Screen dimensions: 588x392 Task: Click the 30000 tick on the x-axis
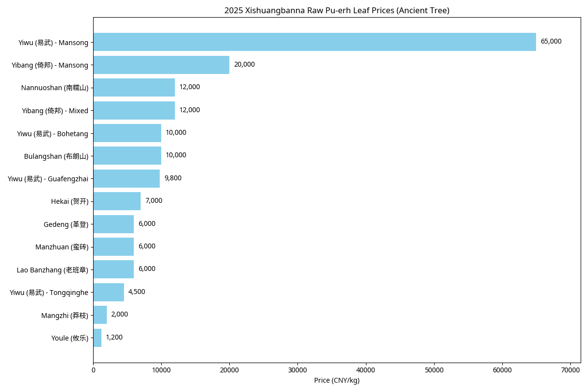[297, 370]
